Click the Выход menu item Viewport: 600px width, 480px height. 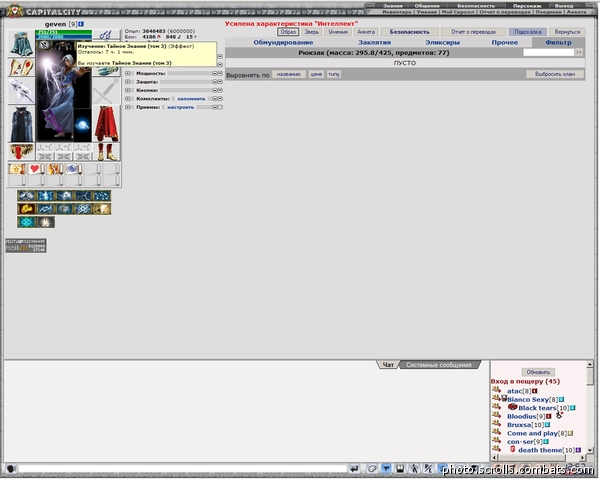(x=564, y=6)
